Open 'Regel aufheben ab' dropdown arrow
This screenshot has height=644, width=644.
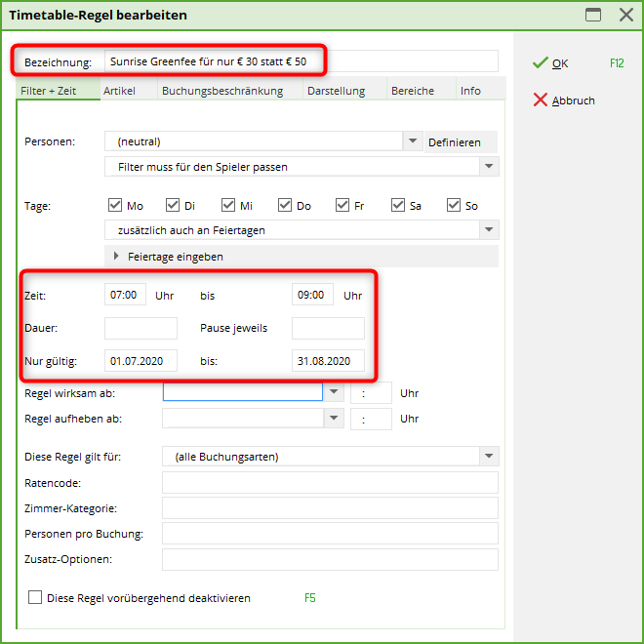coord(334,419)
